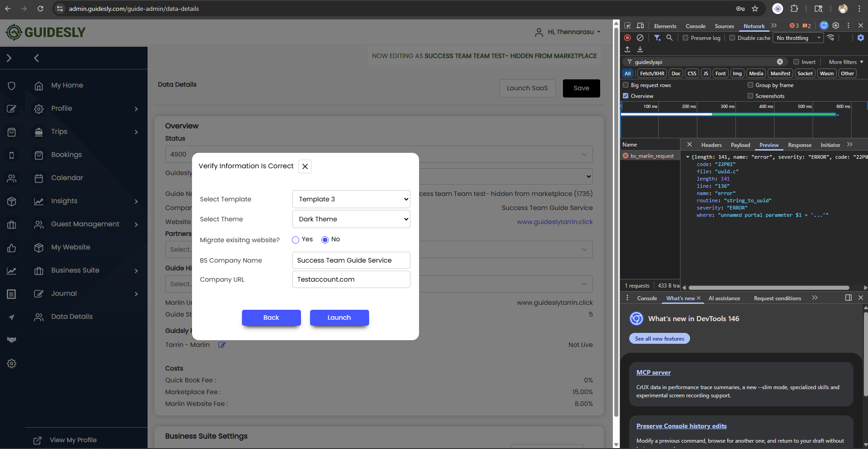868x449 pixels.
Task: Open the Console tab in DevTools
Action: 695,26
